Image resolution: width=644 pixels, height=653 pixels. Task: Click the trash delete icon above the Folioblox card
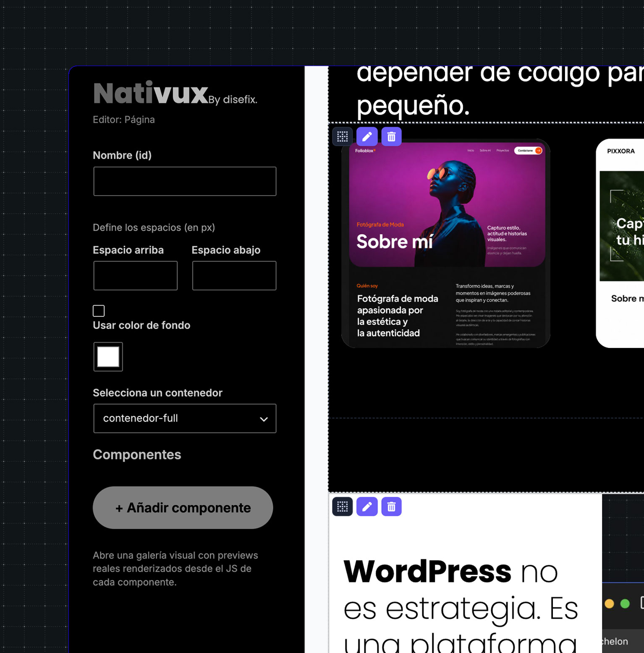click(x=391, y=136)
